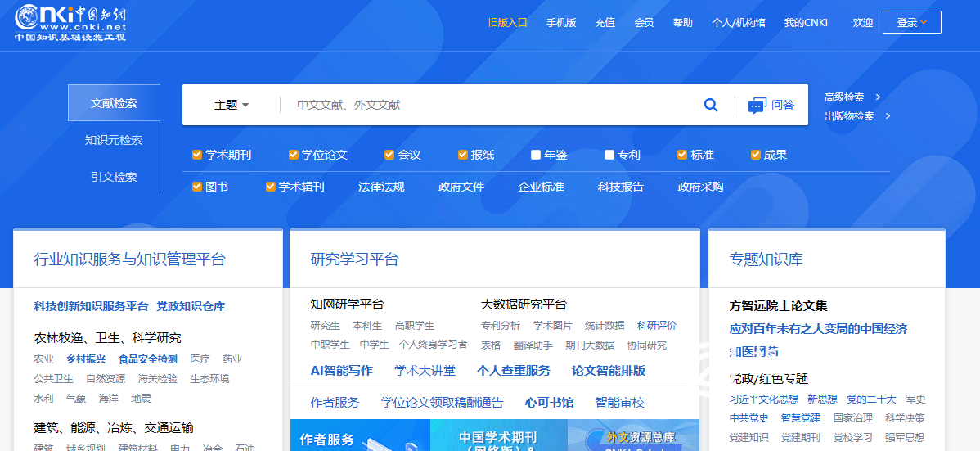980x451 pixels.
Task: Expand the 登录 dropdown button
Action: pos(912,23)
